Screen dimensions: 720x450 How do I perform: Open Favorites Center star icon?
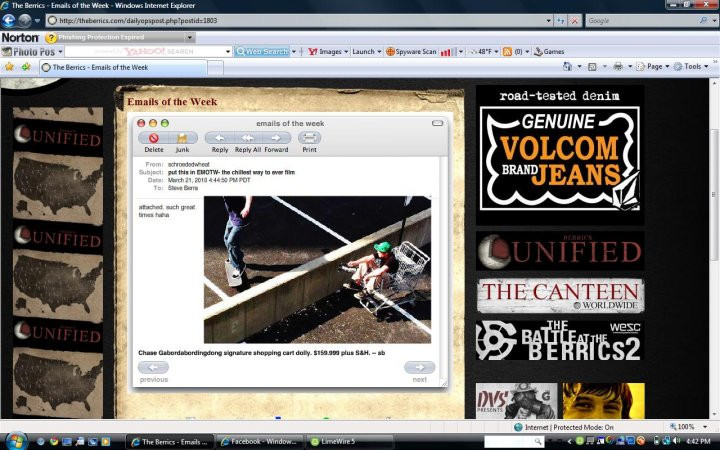(x=9, y=67)
